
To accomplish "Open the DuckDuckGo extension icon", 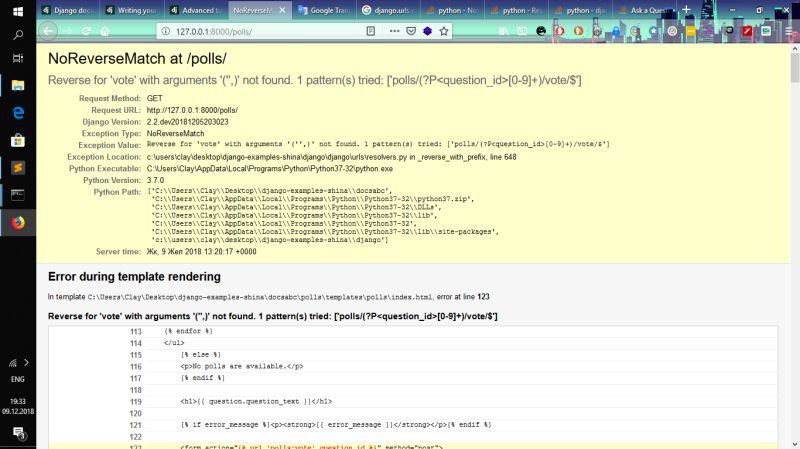I will (578, 31).
